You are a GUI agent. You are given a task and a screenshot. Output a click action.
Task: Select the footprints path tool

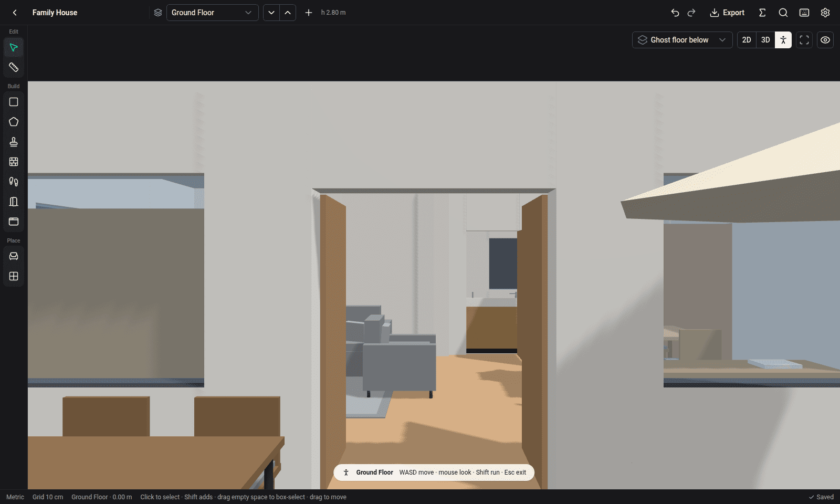pos(14,182)
